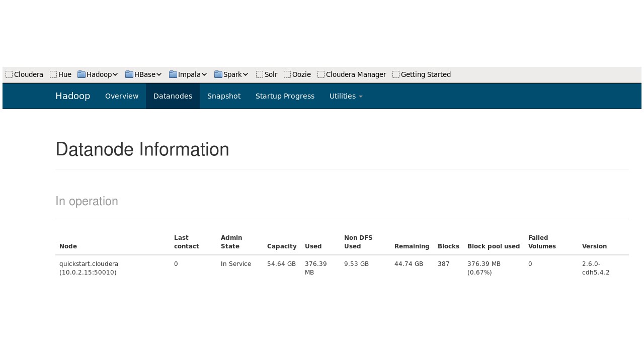This screenshot has width=644, height=362.
Task: Open the Getting Started bookmark
Action: (426, 74)
